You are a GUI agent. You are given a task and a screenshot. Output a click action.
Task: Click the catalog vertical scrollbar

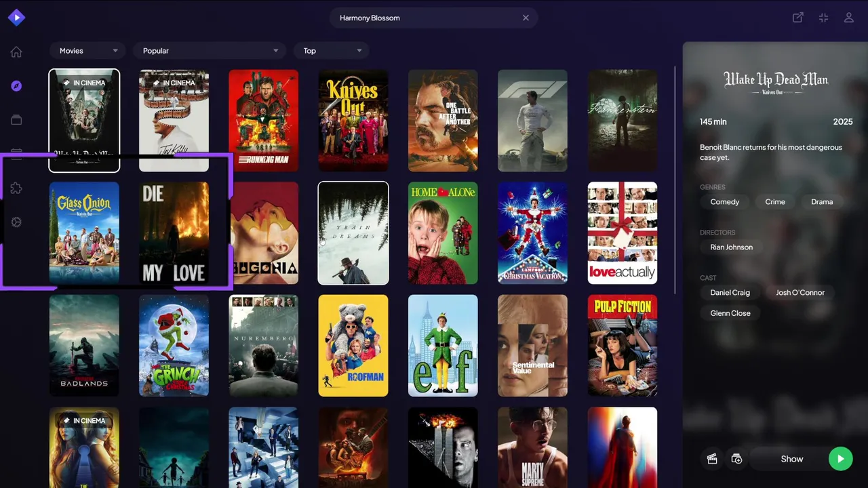[x=675, y=180]
